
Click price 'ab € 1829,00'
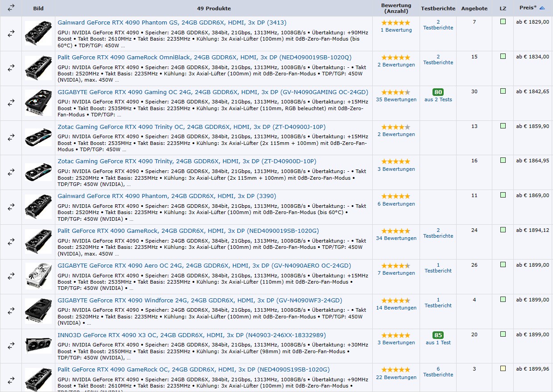[533, 21]
